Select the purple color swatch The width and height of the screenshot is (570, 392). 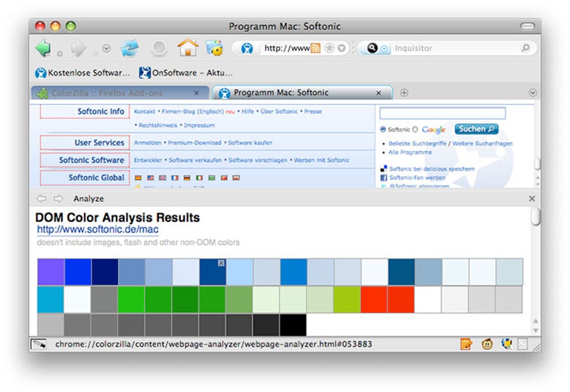coord(51,272)
